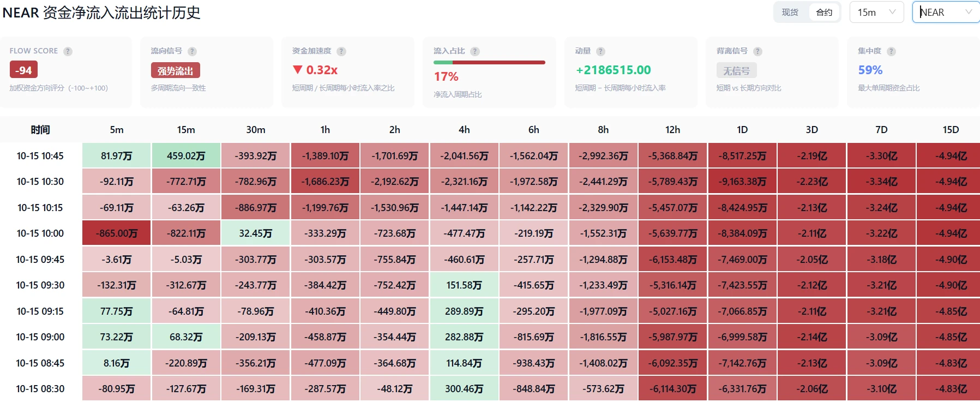Click the 动量 help question icon

pos(600,51)
